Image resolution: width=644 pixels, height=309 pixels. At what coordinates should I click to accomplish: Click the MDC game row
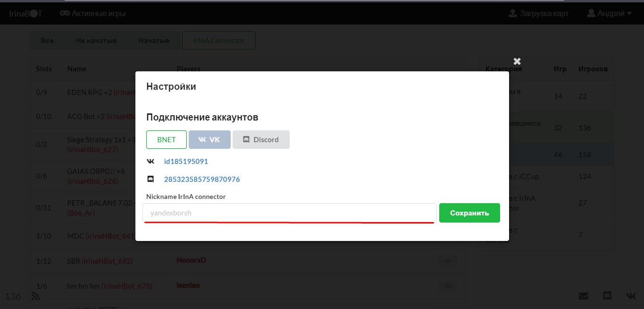[x=247, y=236]
